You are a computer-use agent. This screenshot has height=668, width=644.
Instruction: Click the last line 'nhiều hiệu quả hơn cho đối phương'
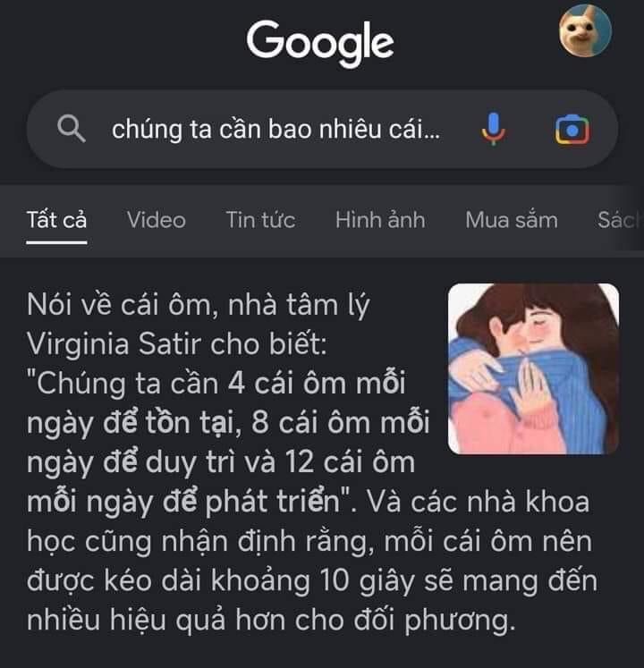coord(271,620)
